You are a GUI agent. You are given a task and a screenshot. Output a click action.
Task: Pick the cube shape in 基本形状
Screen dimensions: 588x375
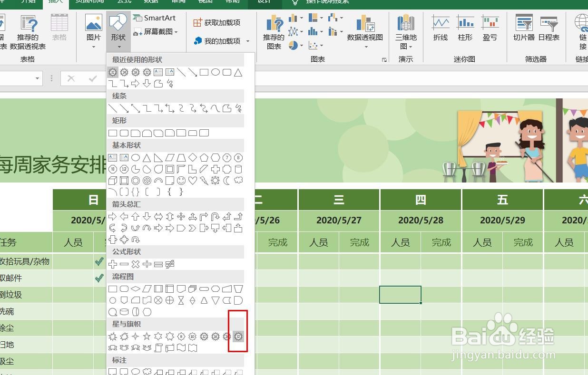[113, 181]
